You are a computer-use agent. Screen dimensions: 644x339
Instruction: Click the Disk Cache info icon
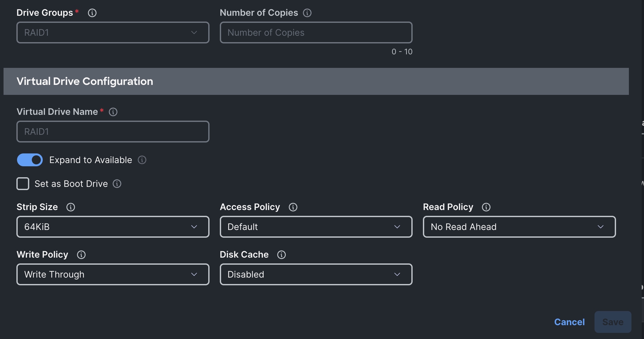click(x=282, y=255)
